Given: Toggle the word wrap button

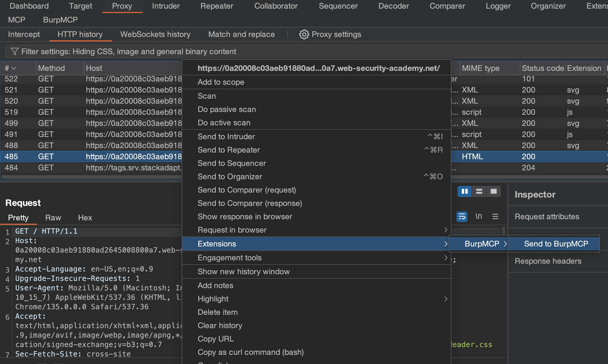Looking at the screenshot, I should coord(462,216).
